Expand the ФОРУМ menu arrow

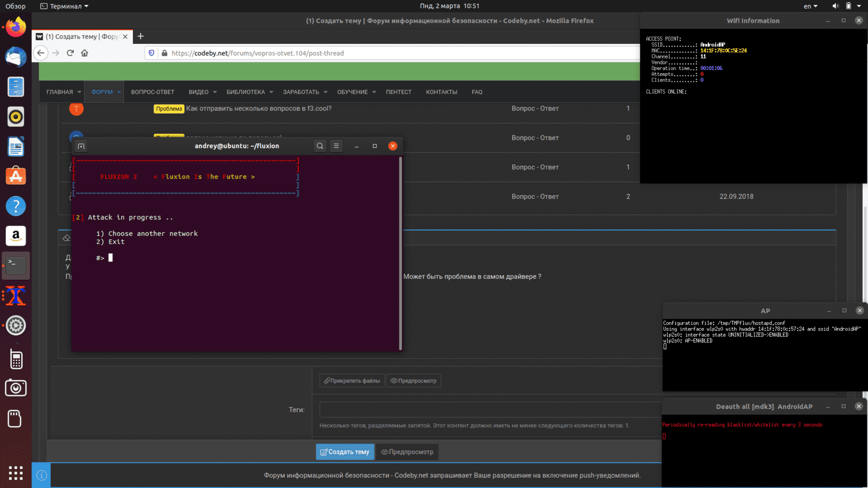(x=119, y=92)
